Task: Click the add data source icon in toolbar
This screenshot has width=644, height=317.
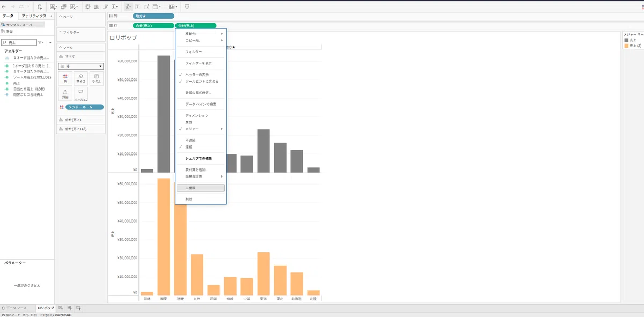Action: click(x=40, y=7)
